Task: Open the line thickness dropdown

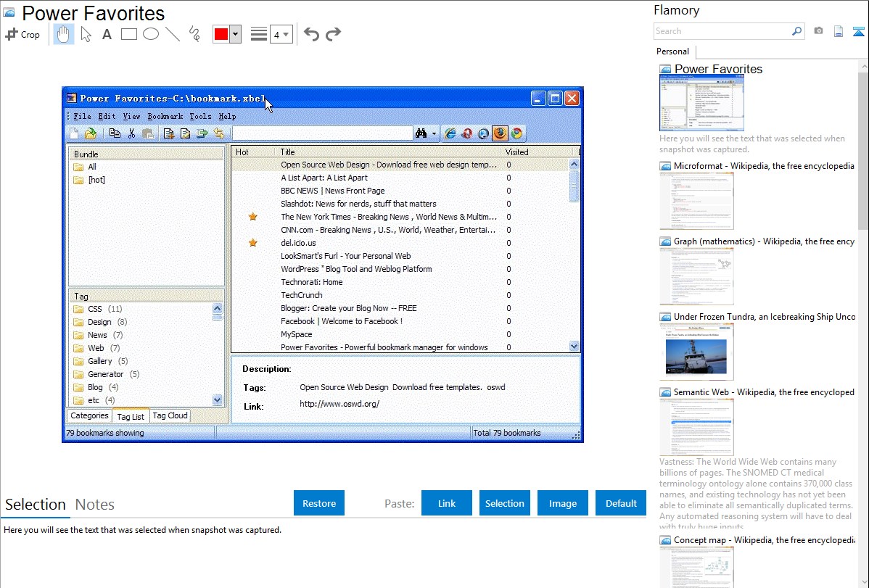Action: [281, 34]
